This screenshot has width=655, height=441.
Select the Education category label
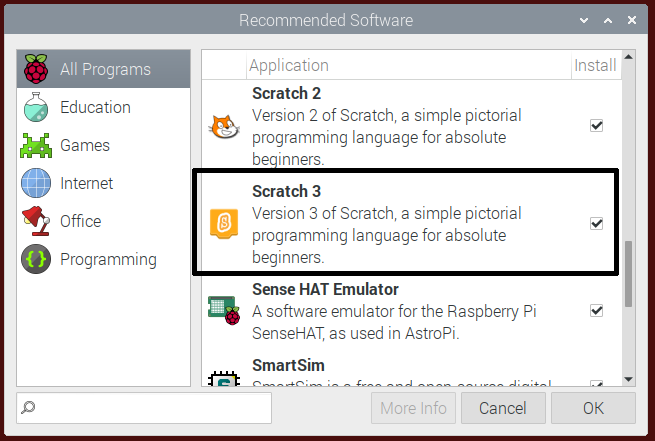[x=95, y=108]
